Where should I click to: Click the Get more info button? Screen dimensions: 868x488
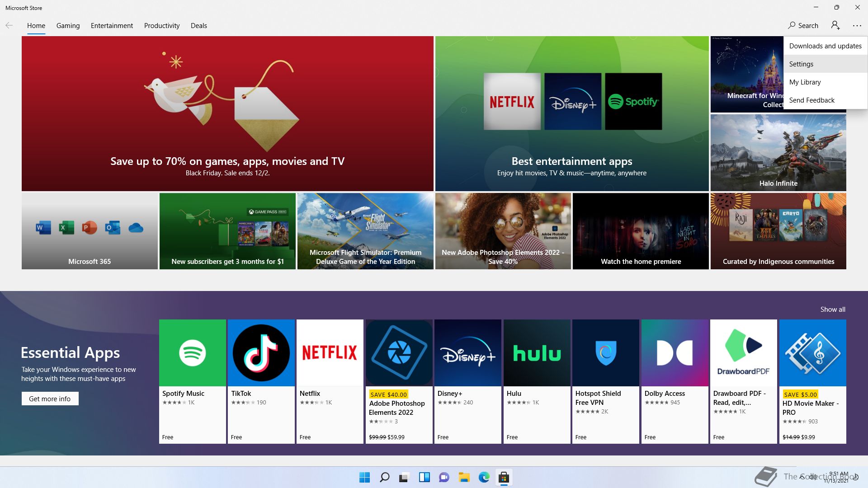point(50,399)
